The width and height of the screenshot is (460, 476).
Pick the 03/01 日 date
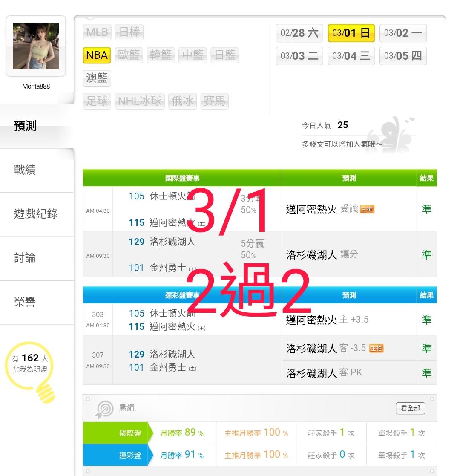(x=351, y=33)
